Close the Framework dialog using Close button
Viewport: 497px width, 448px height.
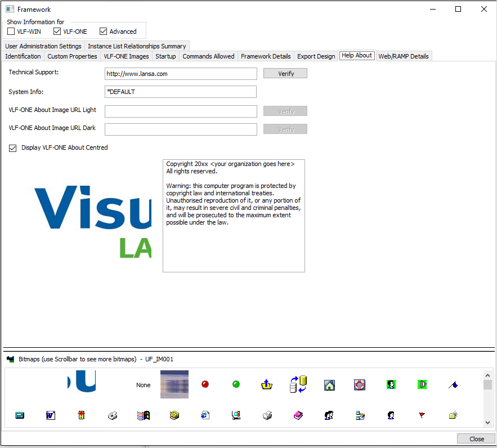(x=476, y=439)
